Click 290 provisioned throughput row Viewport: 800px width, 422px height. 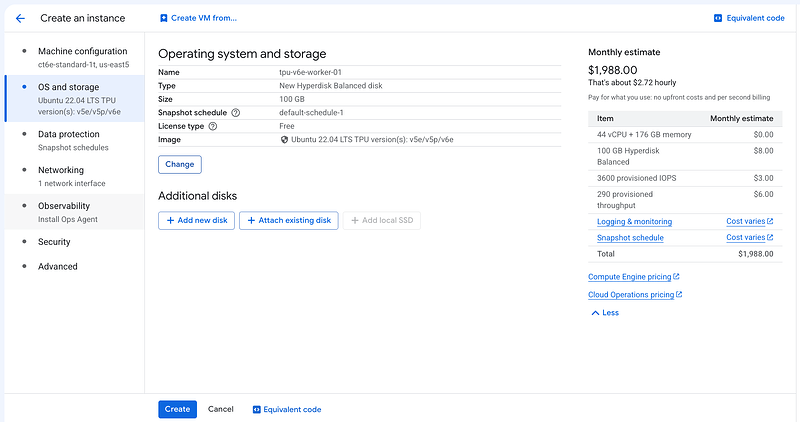pos(685,200)
